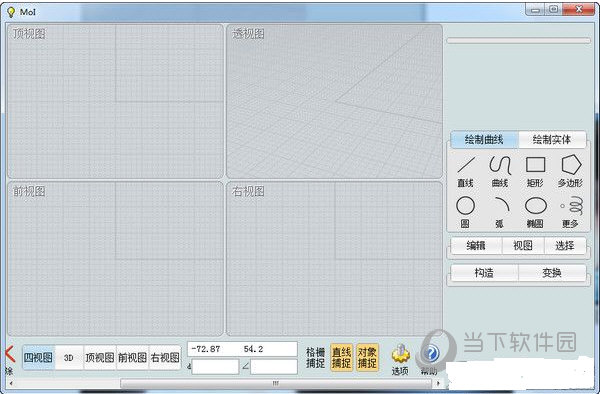Click the MoI lightbulb title icon
Viewport: 600px width, 394px height.
pyautogui.click(x=11, y=12)
